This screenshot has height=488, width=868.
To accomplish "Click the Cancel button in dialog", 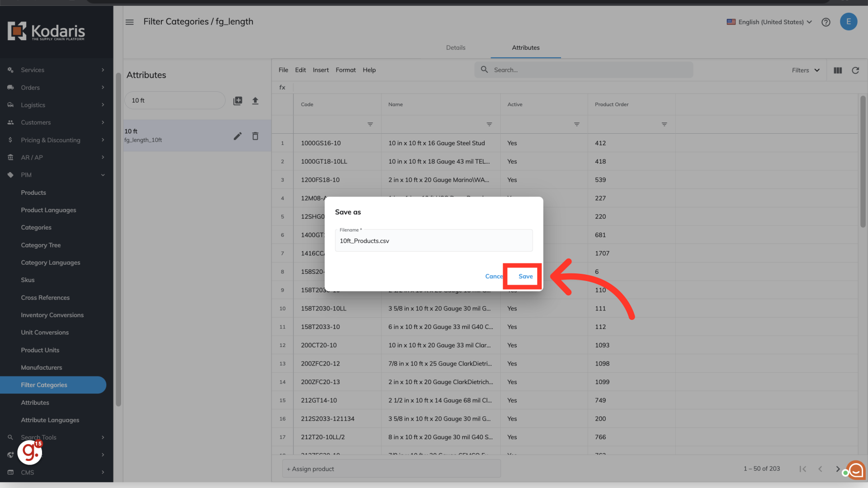I will point(493,276).
